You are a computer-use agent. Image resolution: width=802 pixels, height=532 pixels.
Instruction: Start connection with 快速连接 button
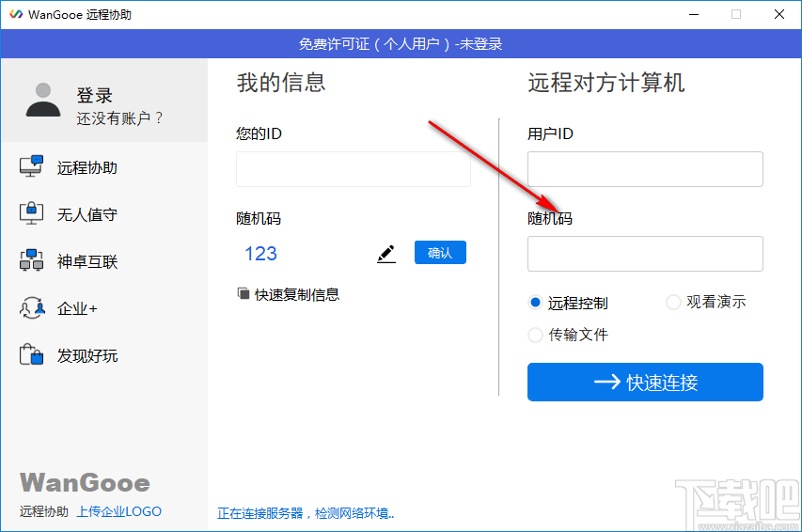pyautogui.click(x=646, y=383)
